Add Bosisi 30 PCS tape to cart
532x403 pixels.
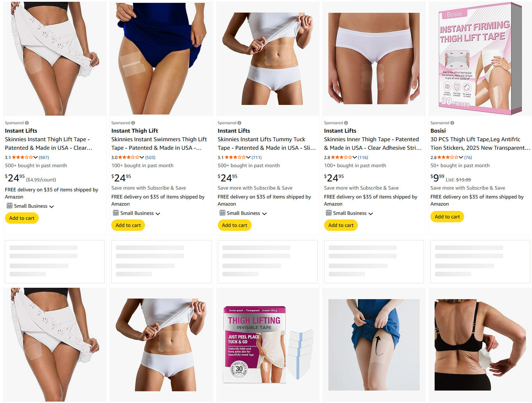point(447,217)
